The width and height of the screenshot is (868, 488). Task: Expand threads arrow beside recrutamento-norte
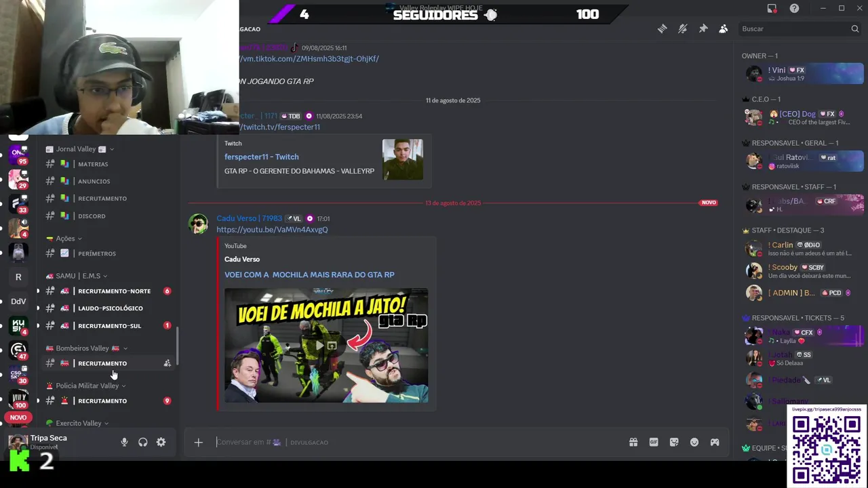click(x=38, y=291)
